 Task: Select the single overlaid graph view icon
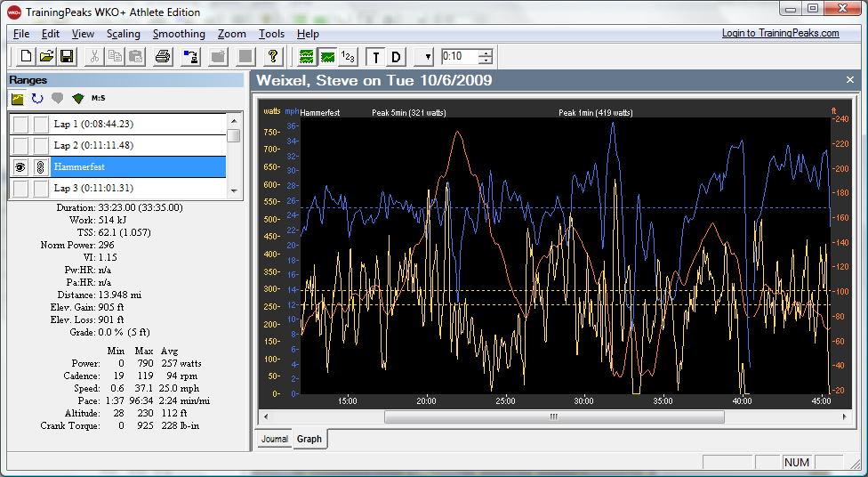(327, 56)
